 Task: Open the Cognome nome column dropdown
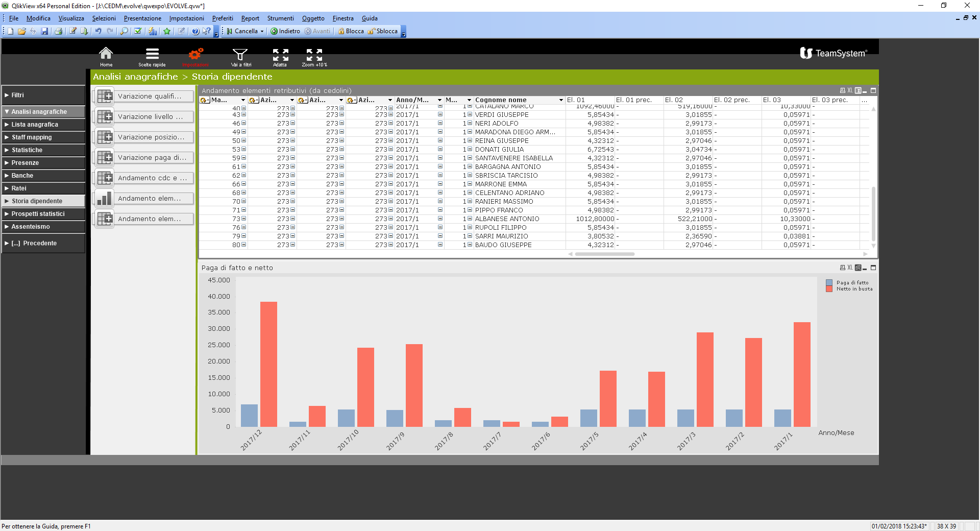click(x=561, y=100)
